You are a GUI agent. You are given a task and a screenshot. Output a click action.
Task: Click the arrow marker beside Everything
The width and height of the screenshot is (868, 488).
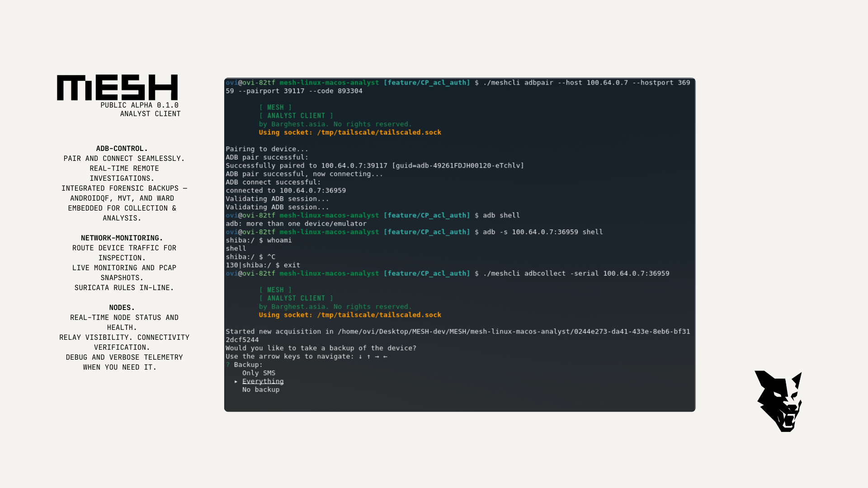[x=236, y=381]
